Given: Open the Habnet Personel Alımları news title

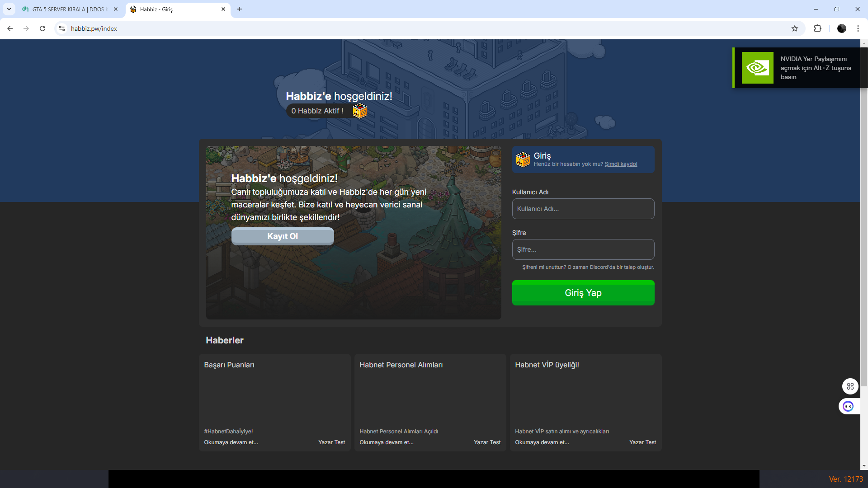Looking at the screenshot, I should (401, 365).
